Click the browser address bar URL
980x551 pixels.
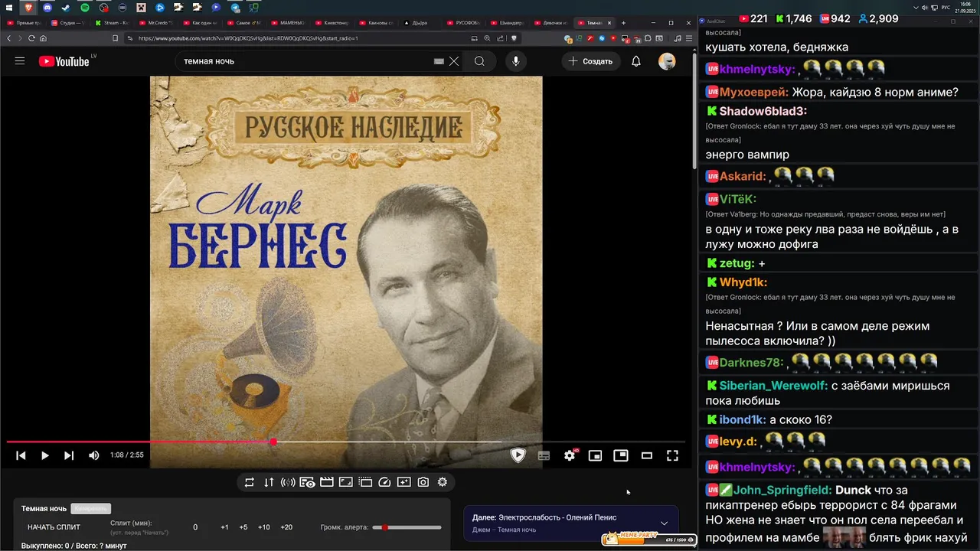(x=248, y=38)
